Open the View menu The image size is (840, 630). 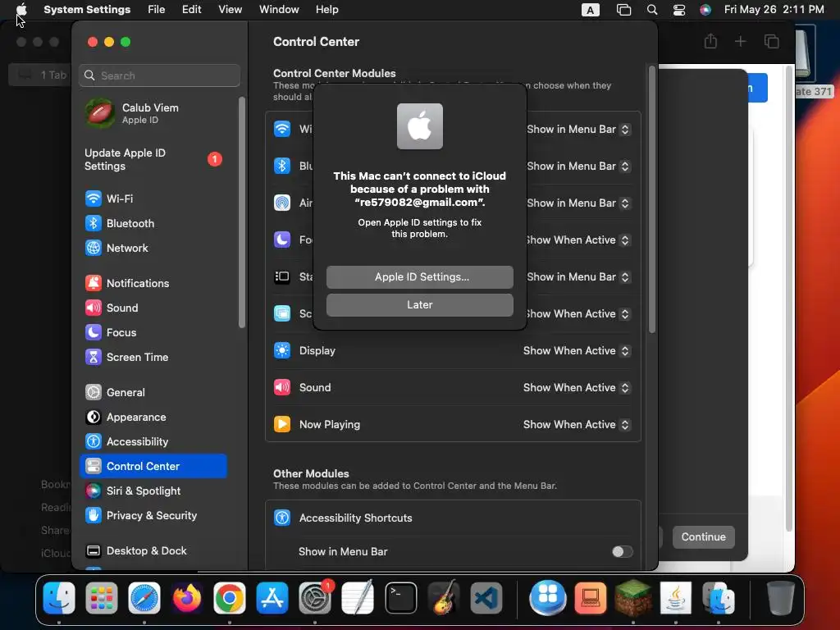pyautogui.click(x=230, y=10)
